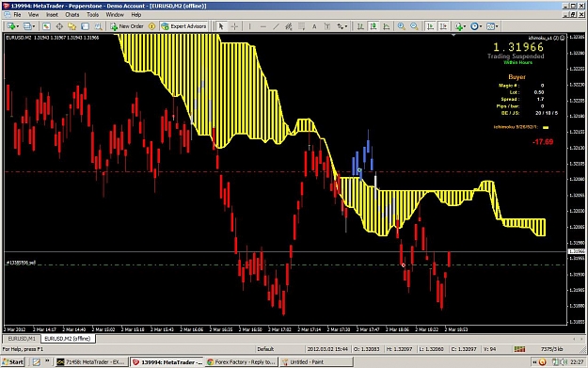This screenshot has height=368, width=588.
Task: Click the -17.69 profit value
Action: (543, 142)
